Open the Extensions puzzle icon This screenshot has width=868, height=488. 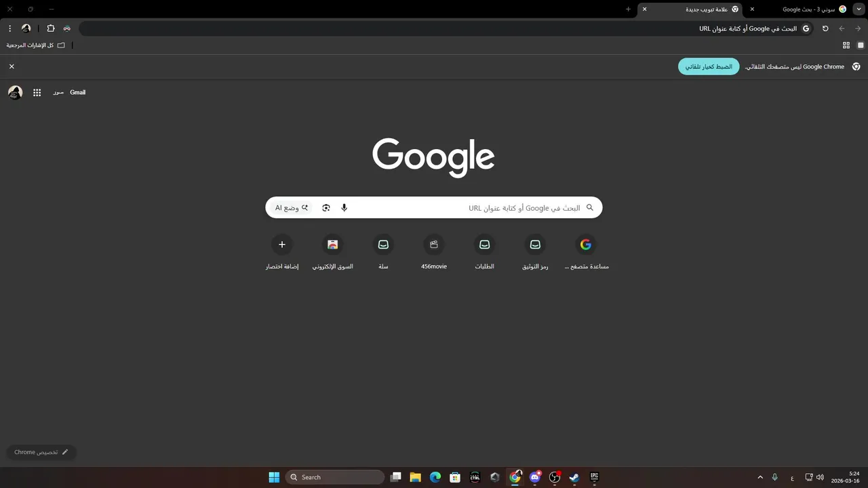(x=51, y=28)
